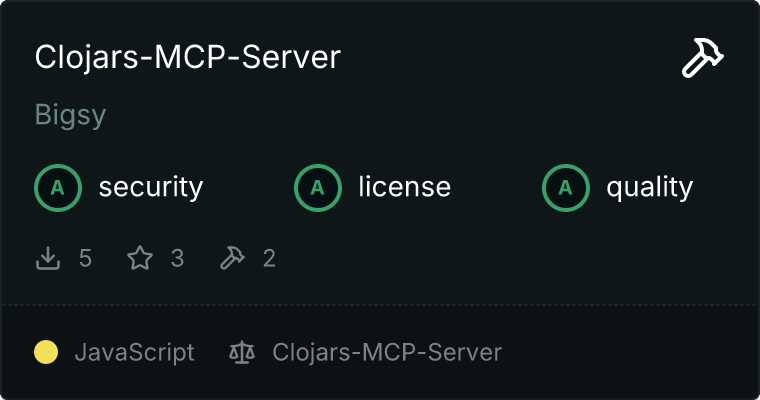Viewport: 760px width, 400px height.
Task: Open the Clojars-MCP-Server license text in footer
Action: click(387, 352)
